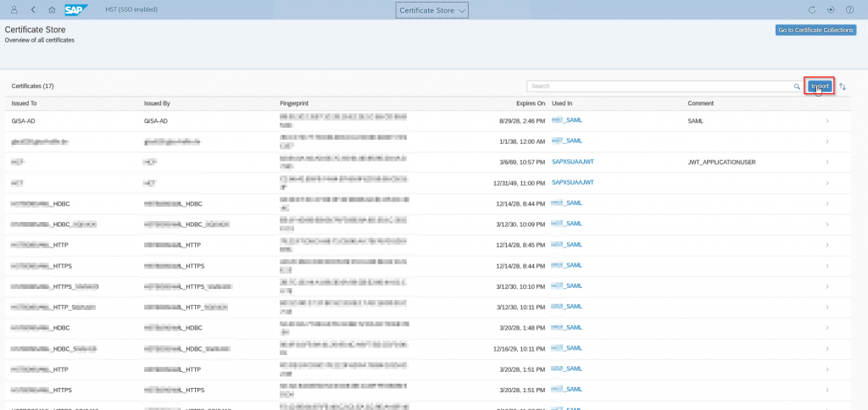Open SAPXSUAAJWT link in row expiring 12/31/49

point(573,182)
